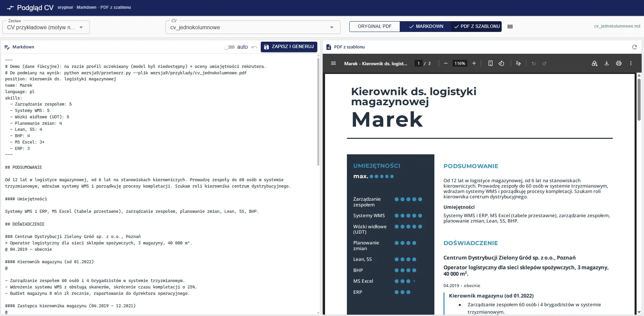Save PDF to Drive icon
The width and height of the screenshot is (644, 316).
pos(595,63)
